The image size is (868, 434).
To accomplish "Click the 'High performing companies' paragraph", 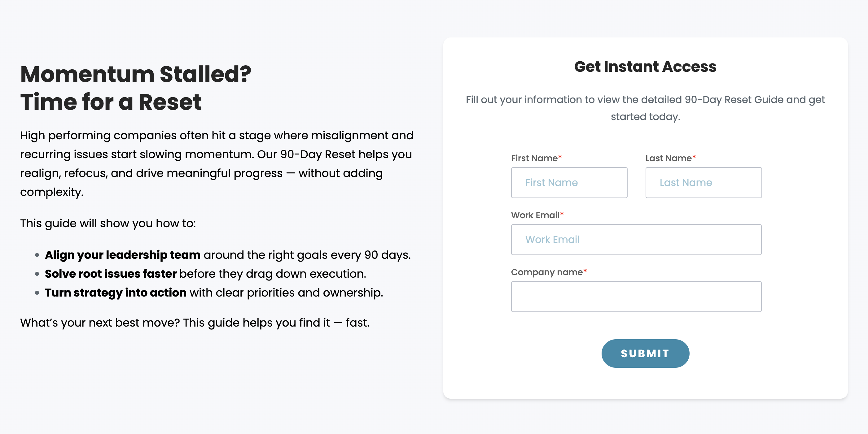I will 216,164.
